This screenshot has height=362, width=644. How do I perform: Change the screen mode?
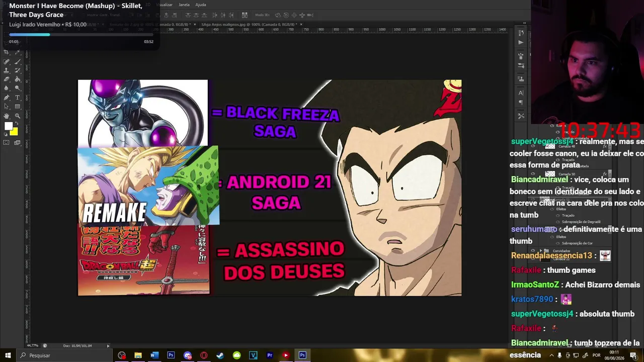[18, 143]
